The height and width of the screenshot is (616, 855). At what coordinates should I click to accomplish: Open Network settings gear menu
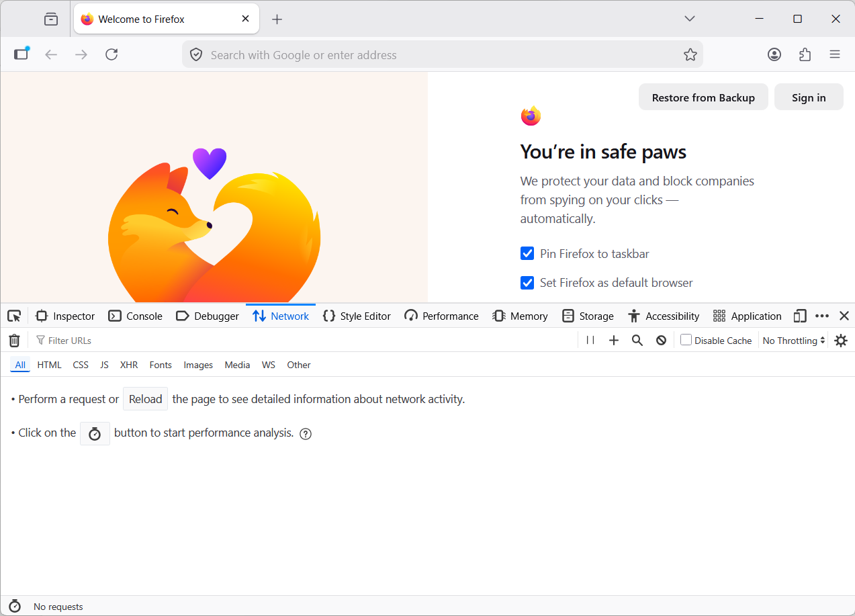[x=841, y=341]
